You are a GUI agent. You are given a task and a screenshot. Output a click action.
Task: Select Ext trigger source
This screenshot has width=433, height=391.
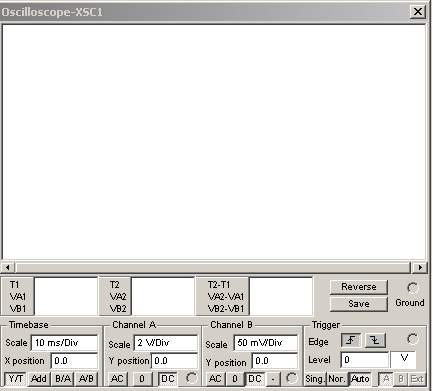[x=417, y=379]
